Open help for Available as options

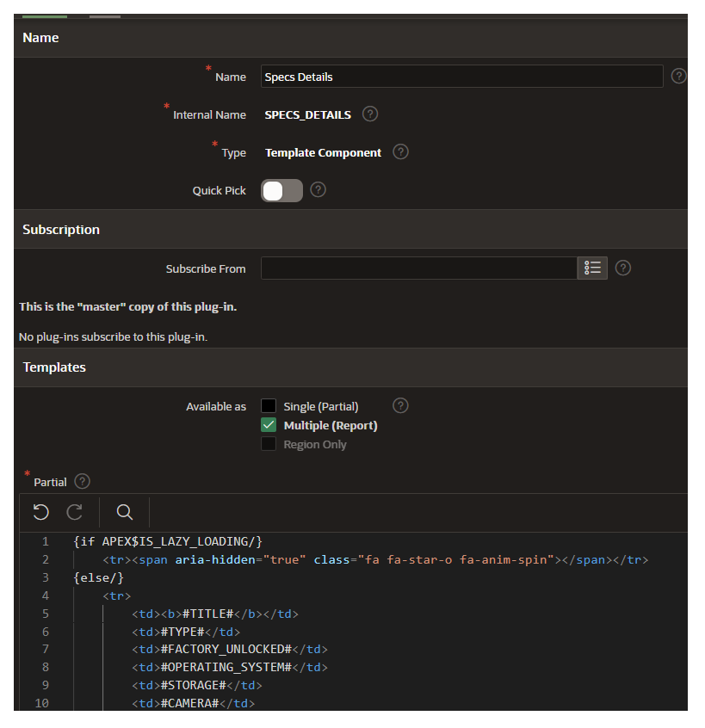click(400, 406)
